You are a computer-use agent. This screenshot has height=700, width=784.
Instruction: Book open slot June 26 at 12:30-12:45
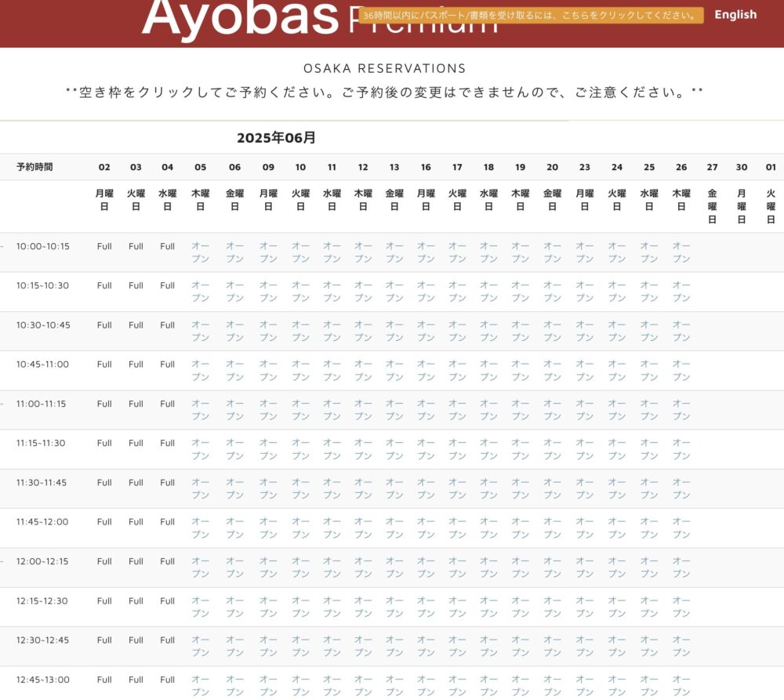pyautogui.click(x=681, y=647)
